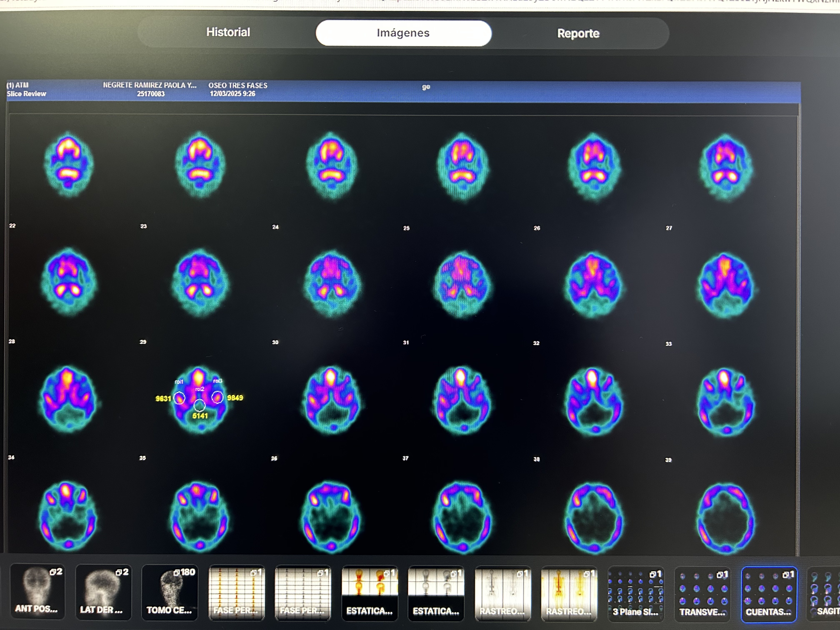Image resolution: width=840 pixels, height=630 pixels.
Task: Click slice number label 23
Action: (x=143, y=226)
